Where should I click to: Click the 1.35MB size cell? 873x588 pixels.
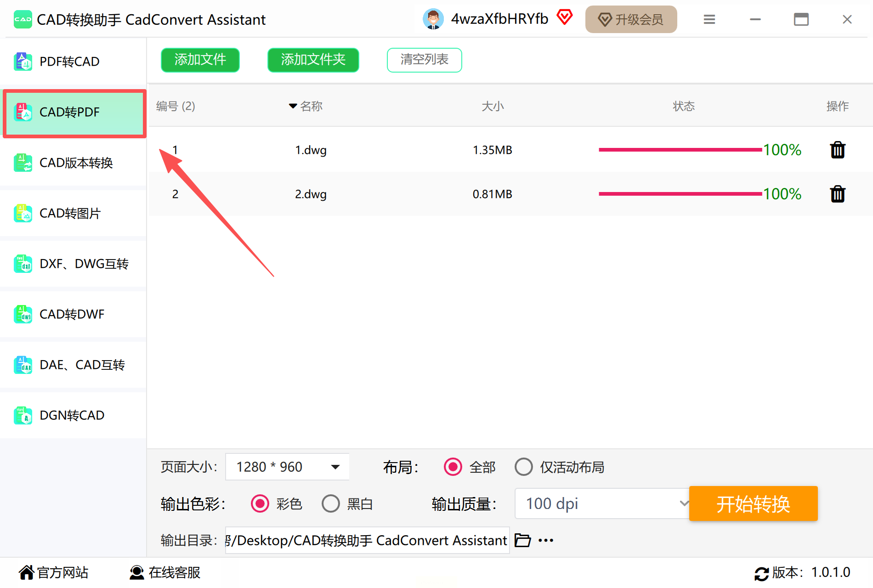[x=493, y=150]
